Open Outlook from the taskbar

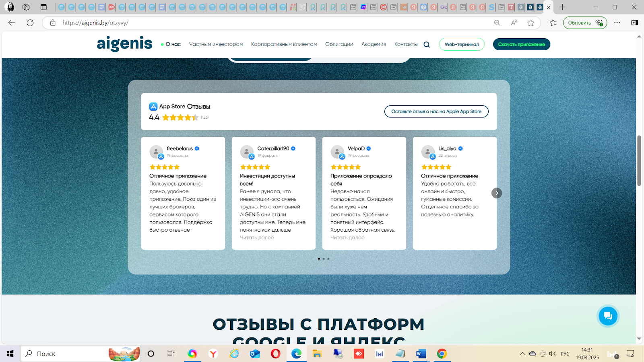tap(255, 354)
